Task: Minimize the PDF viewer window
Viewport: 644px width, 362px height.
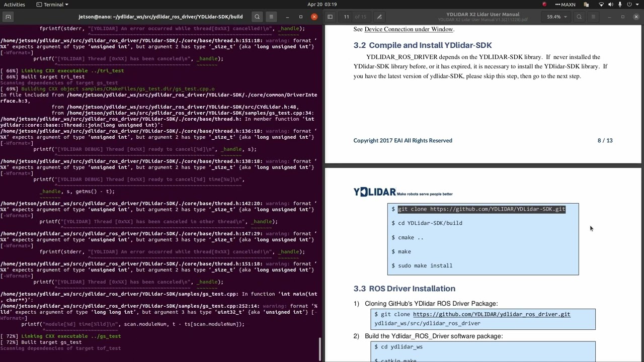Action: pyautogui.click(x=609, y=17)
